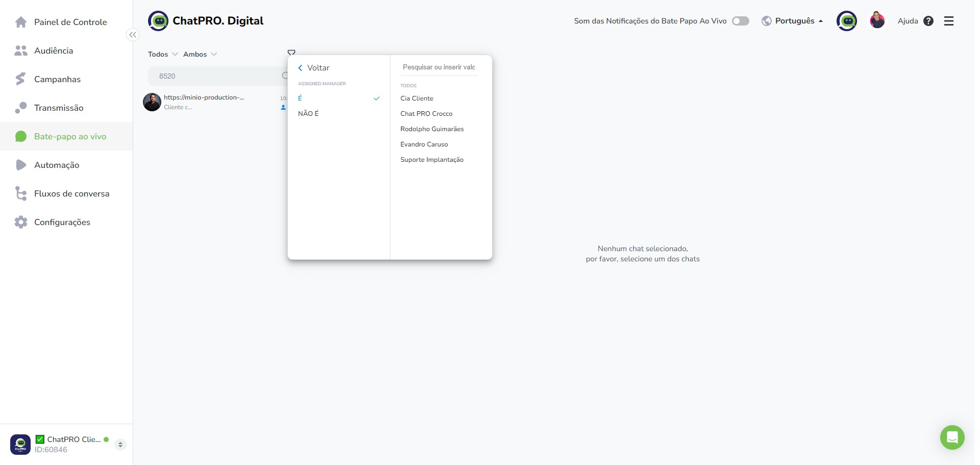The height and width of the screenshot is (465, 980).
Task: Click the magnifier icon in the chat search box
Action: [x=285, y=76]
